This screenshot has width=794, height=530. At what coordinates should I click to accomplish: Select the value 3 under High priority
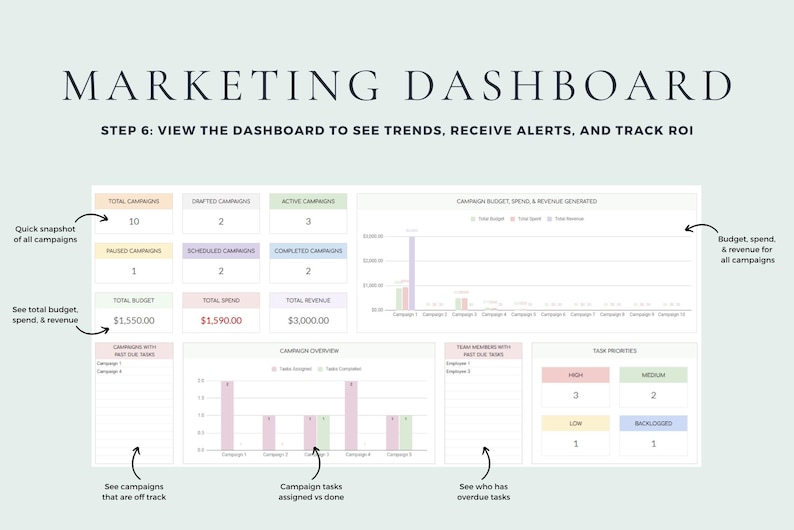coord(575,395)
